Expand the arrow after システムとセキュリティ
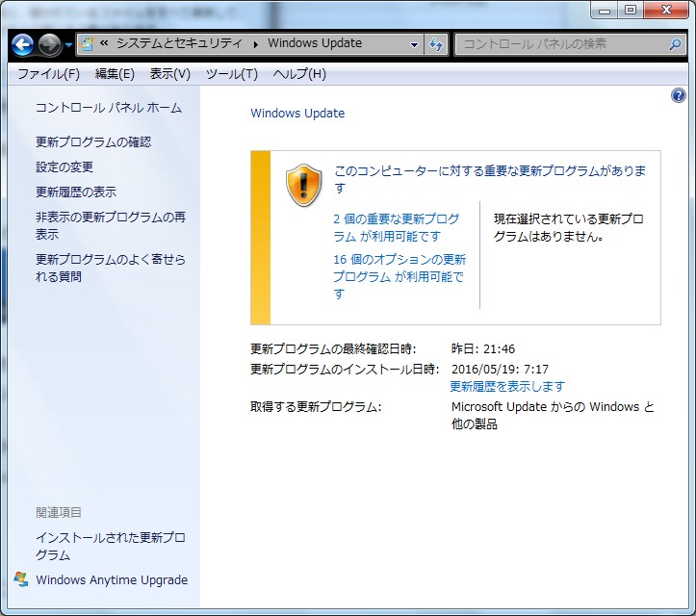This screenshot has height=616, width=696. [x=256, y=44]
